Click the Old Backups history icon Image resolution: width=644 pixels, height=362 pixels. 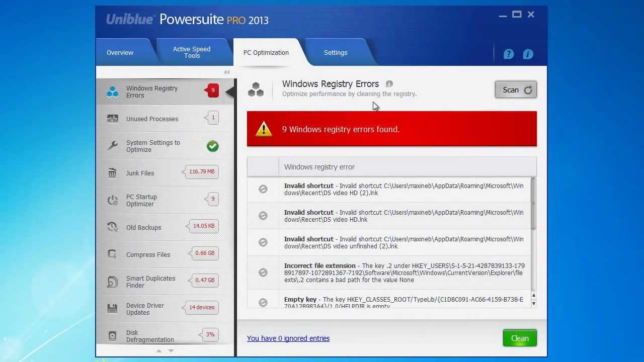pos(112,227)
